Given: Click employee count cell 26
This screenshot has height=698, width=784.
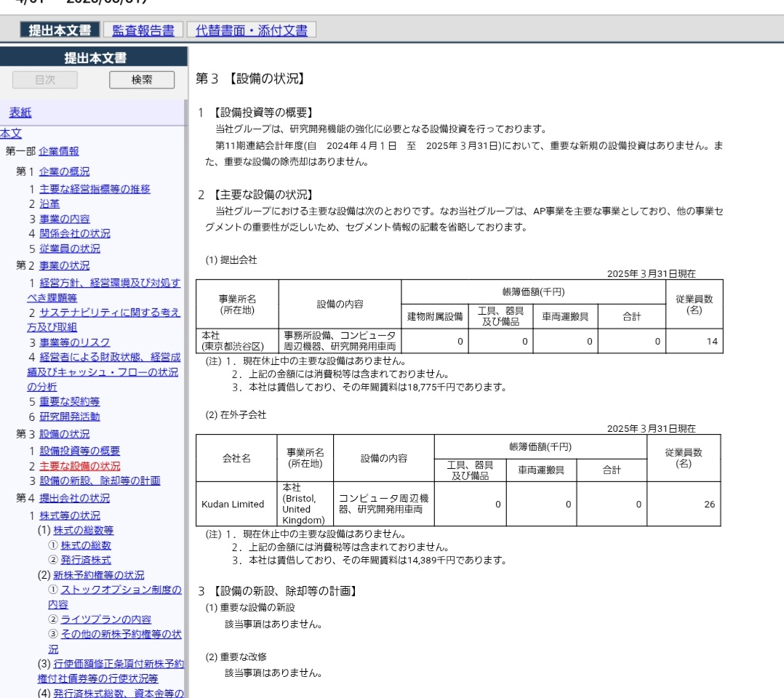Looking at the screenshot, I should click(684, 504).
